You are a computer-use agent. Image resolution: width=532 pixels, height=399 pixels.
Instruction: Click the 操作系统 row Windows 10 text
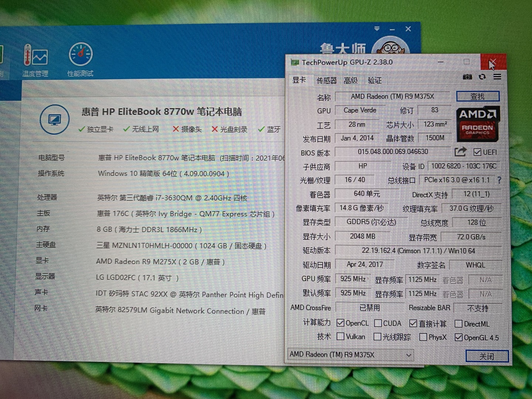163,173
